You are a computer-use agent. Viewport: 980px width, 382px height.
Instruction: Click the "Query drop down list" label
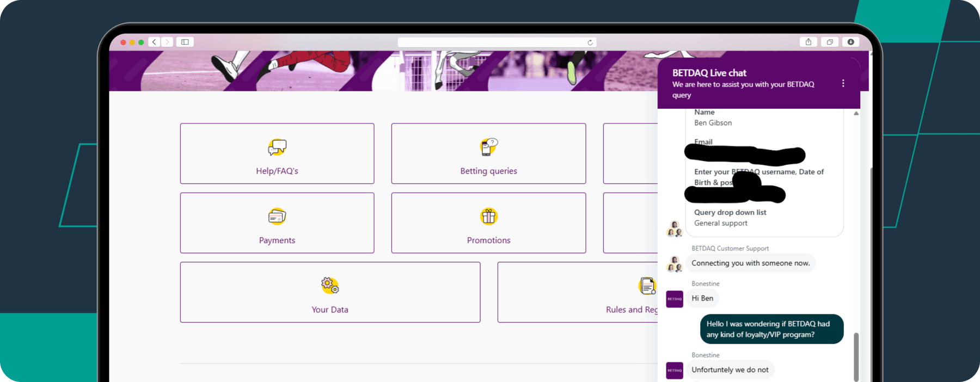(x=730, y=212)
